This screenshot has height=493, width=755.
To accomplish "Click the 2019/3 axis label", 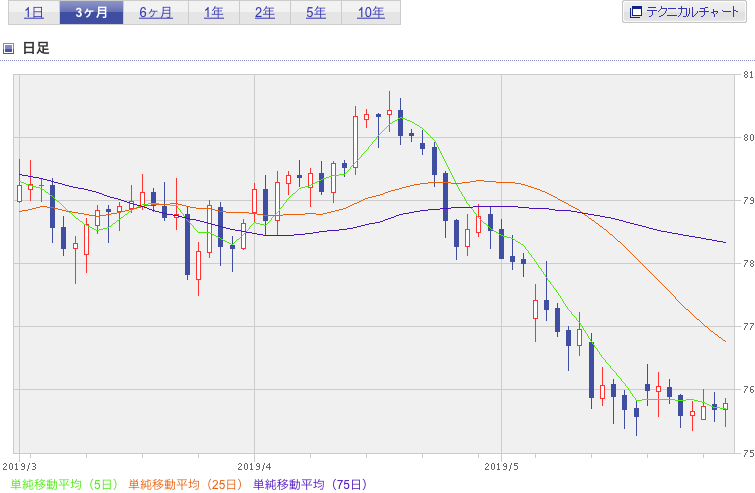I will pos(19,467).
